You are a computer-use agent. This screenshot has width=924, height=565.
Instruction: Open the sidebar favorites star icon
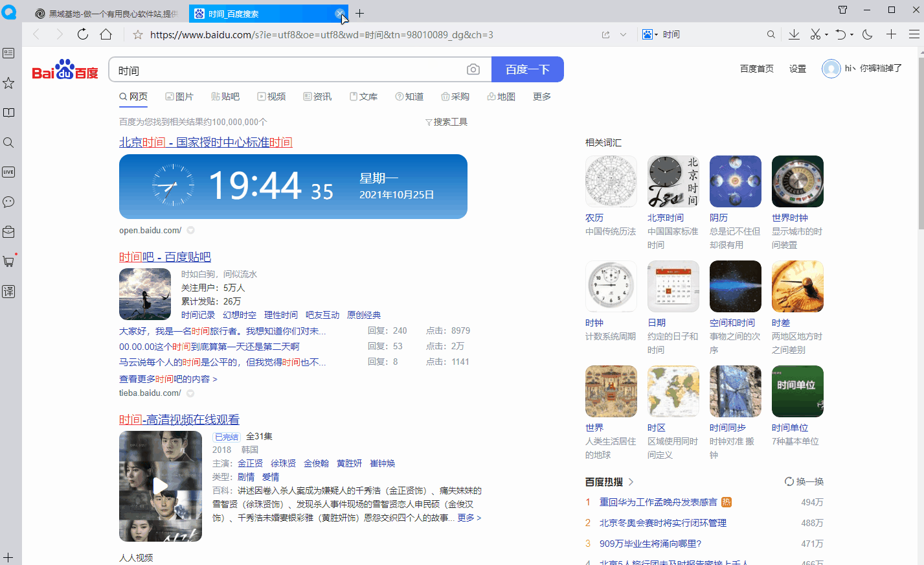point(8,83)
